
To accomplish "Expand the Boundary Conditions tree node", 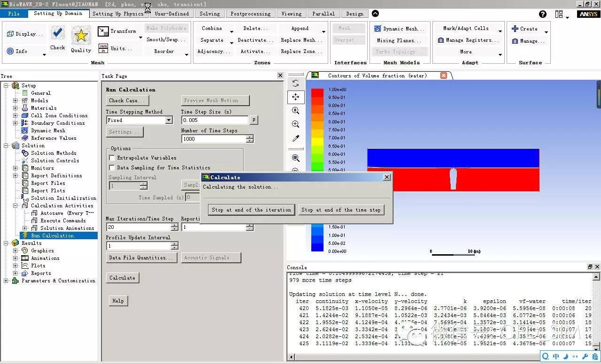I will pos(15,123).
